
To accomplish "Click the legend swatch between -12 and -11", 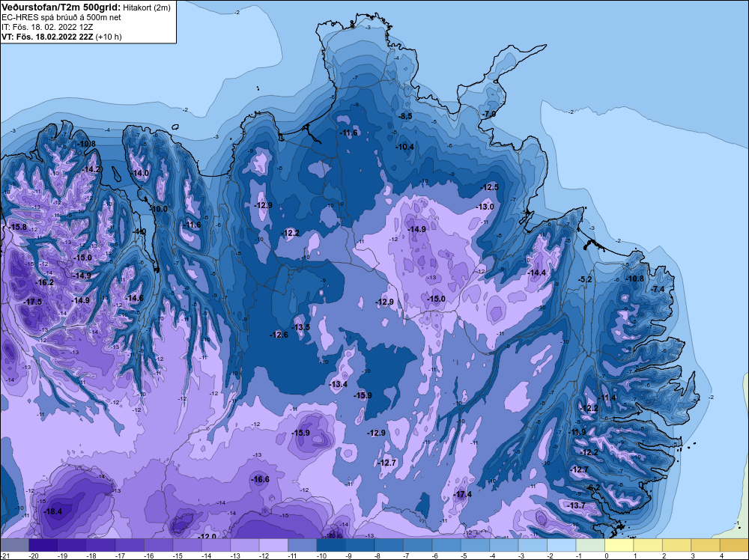I will (273, 545).
